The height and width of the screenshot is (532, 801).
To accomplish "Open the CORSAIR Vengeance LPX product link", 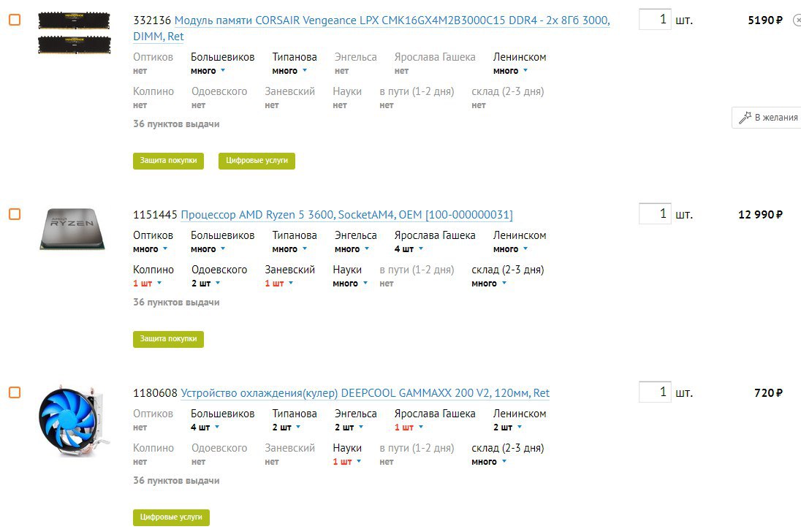I will point(371,28).
